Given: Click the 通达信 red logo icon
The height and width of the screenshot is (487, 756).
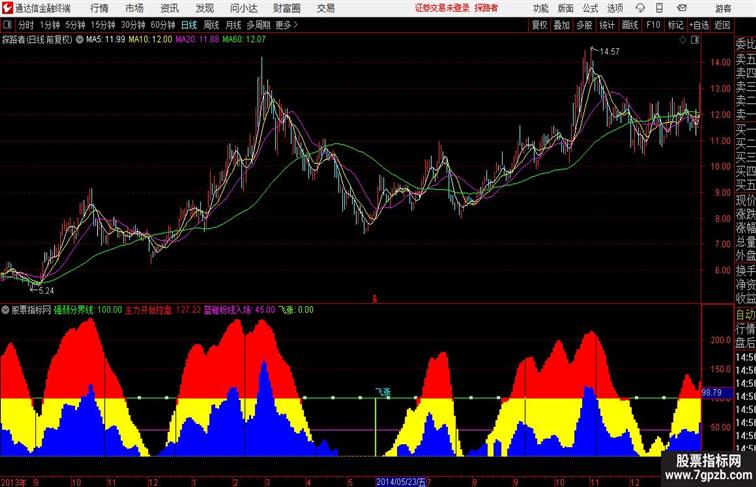Looking at the screenshot, I should pos(7,8).
